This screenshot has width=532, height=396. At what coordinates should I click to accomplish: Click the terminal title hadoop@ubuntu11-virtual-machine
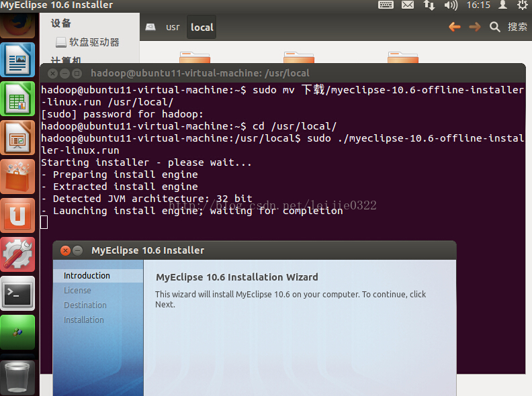pos(200,73)
